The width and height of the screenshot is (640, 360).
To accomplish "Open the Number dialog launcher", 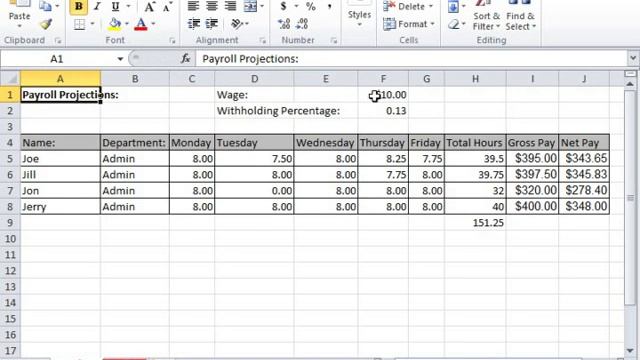I will (334, 40).
